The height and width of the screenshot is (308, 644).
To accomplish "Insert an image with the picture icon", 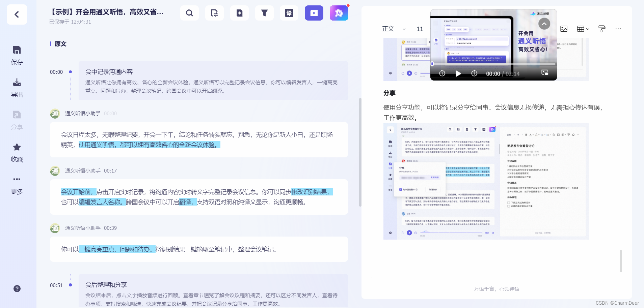I will click(x=564, y=29).
